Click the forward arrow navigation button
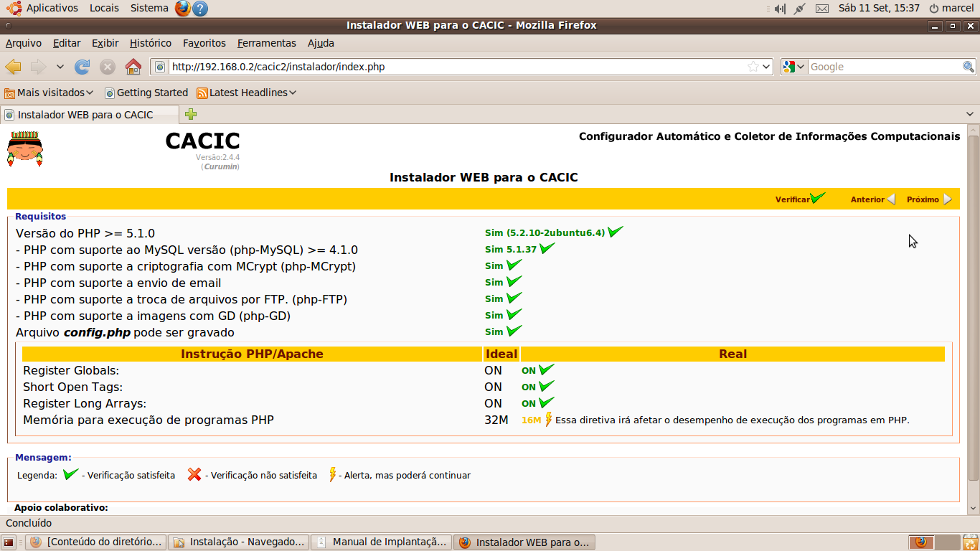The image size is (980, 551). [x=38, y=67]
